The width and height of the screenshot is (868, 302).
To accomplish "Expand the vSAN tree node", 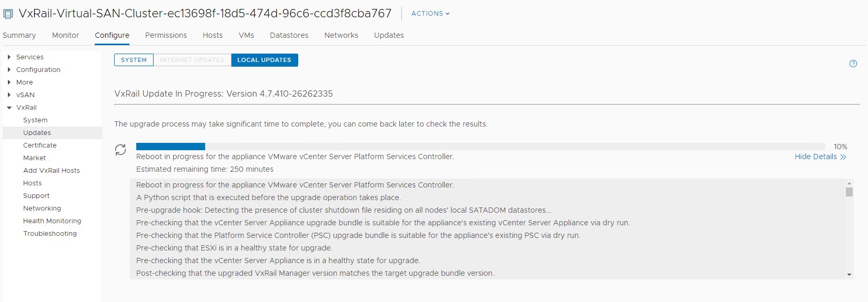I will [9, 95].
